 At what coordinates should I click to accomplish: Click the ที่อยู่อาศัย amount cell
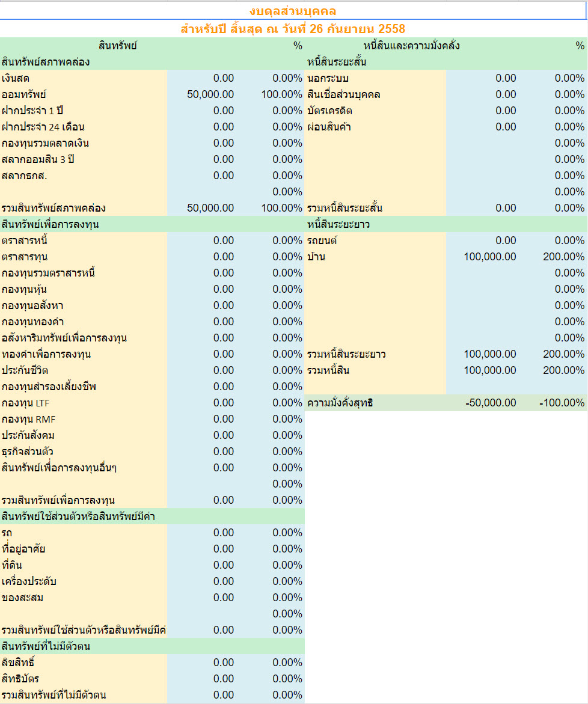202,549
